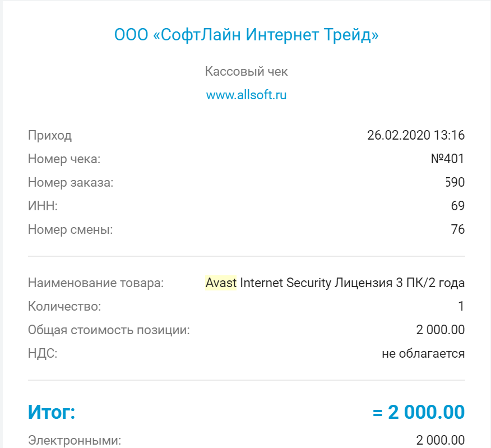Click the НДС label

pyautogui.click(x=43, y=353)
